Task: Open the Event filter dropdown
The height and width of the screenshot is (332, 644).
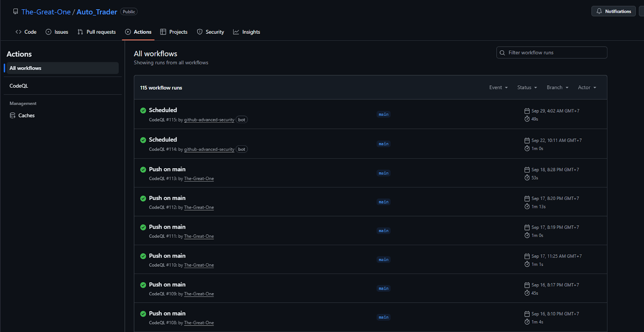Action: click(x=498, y=88)
